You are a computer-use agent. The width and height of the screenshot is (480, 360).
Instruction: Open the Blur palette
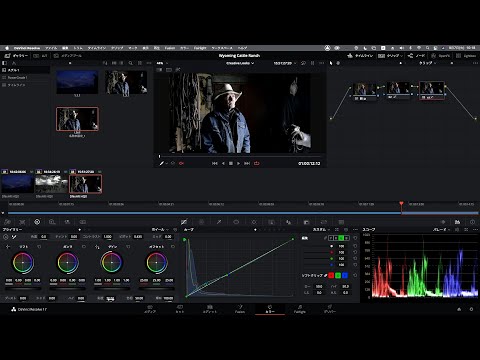coord(289,222)
